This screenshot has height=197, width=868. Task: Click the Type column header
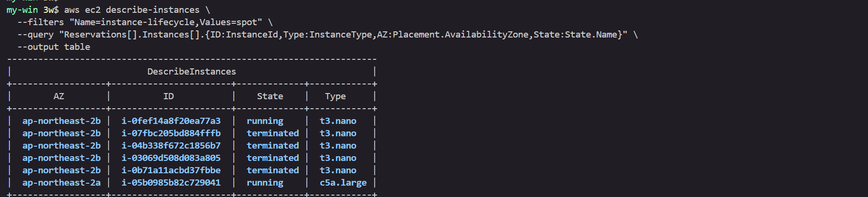coord(335,96)
